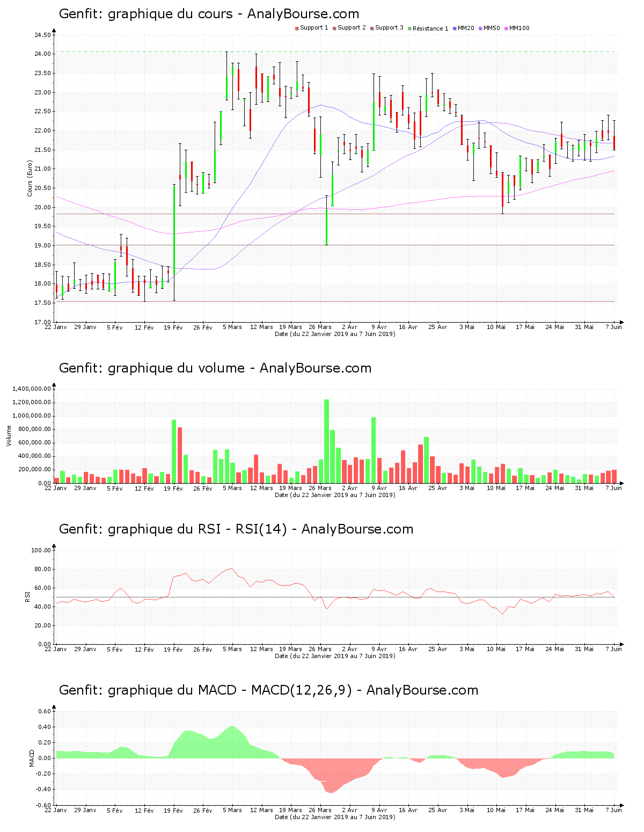Click the long green candlestick at 19 Fév
Screen dimensions: 644x832
[174, 231]
